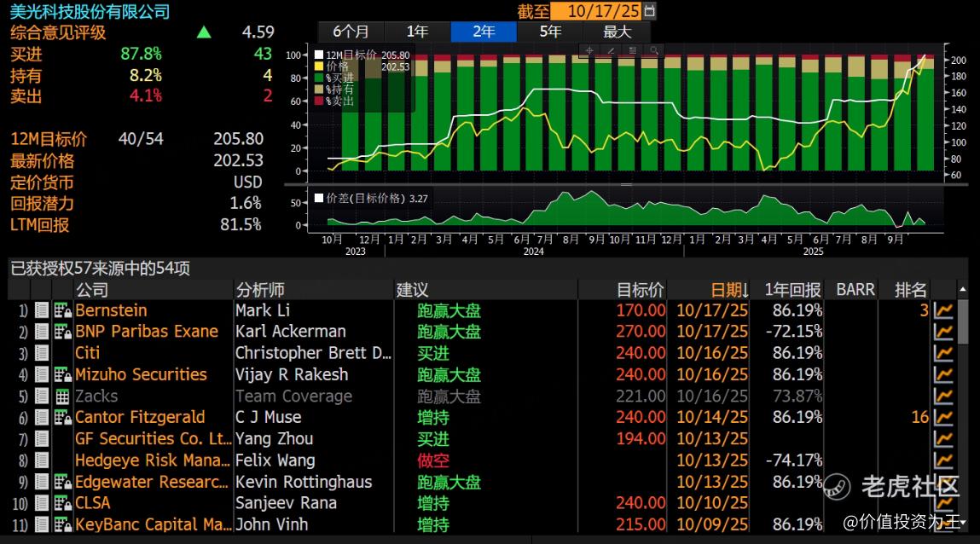Click the 12M目标价 value 205.80
980x544 pixels.
pos(238,139)
